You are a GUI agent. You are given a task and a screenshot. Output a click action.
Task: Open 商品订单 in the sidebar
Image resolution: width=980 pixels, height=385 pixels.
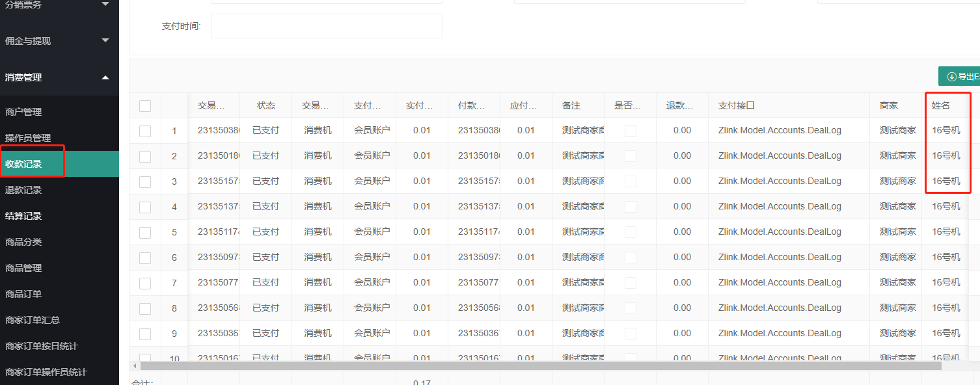click(x=23, y=294)
